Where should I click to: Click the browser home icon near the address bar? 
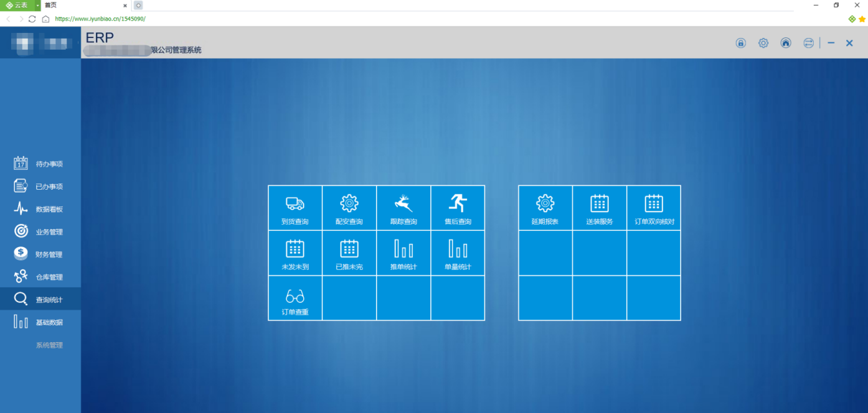45,19
